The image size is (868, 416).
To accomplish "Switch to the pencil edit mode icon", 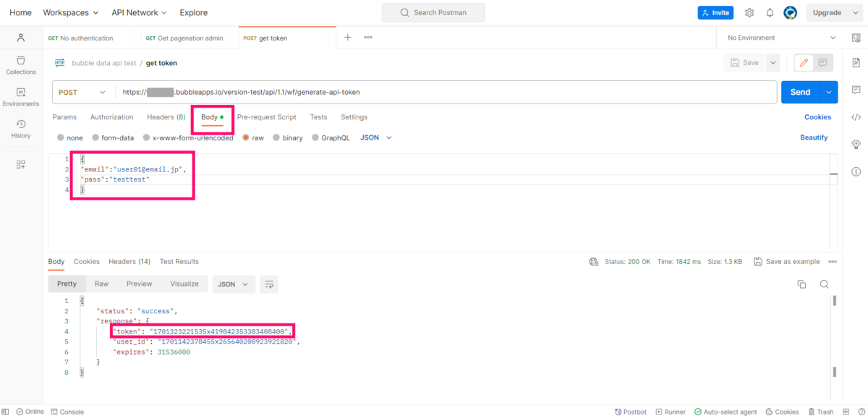I will click(x=803, y=63).
